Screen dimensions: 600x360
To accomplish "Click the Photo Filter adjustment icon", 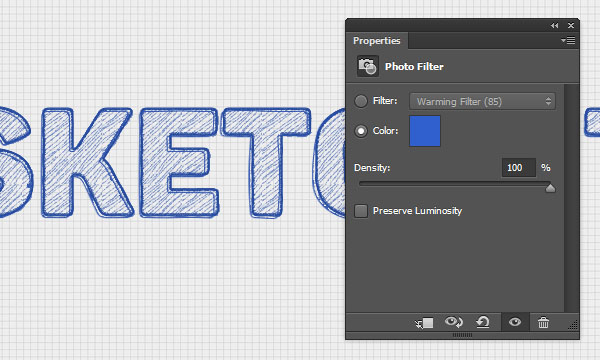I will tap(368, 66).
